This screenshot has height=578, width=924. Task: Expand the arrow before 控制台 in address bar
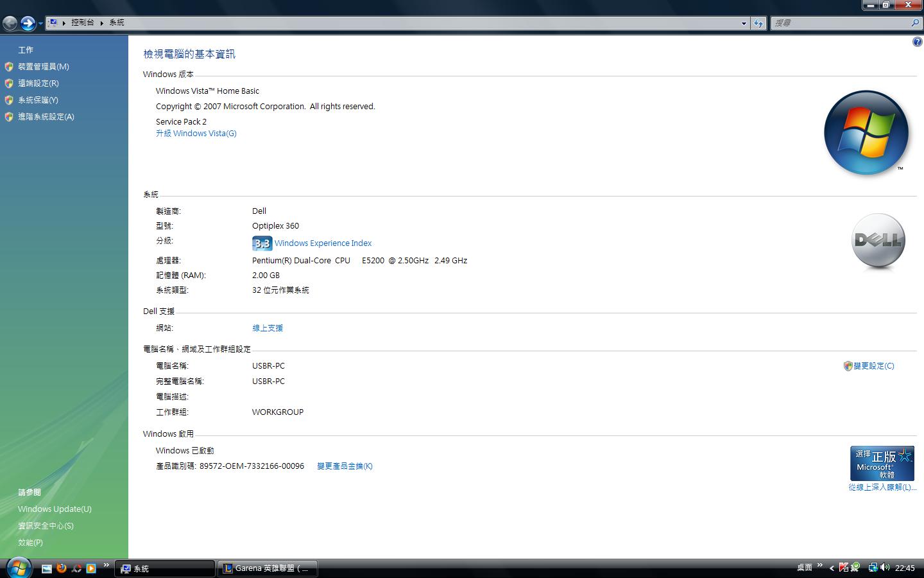click(x=64, y=23)
